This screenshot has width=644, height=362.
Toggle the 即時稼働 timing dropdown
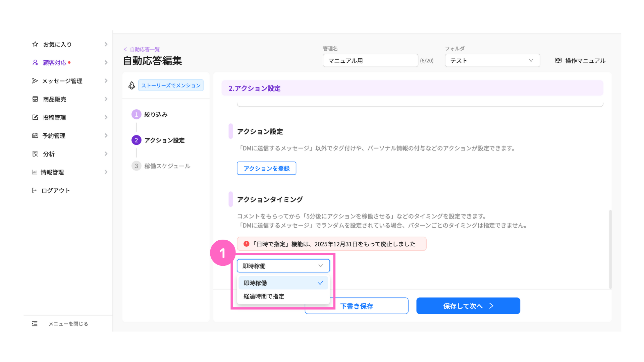[283, 266]
